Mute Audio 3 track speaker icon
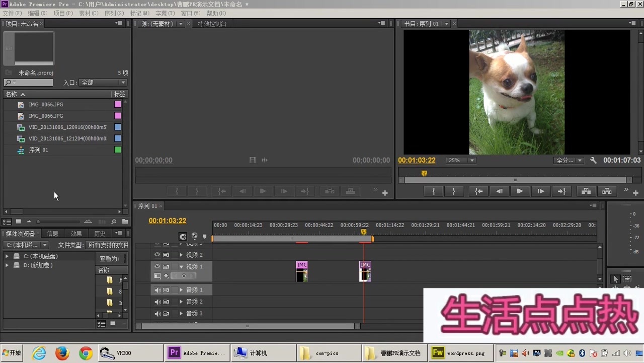The height and width of the screenshot is (363, 644). pyautogui.click(x=157, y=314)
